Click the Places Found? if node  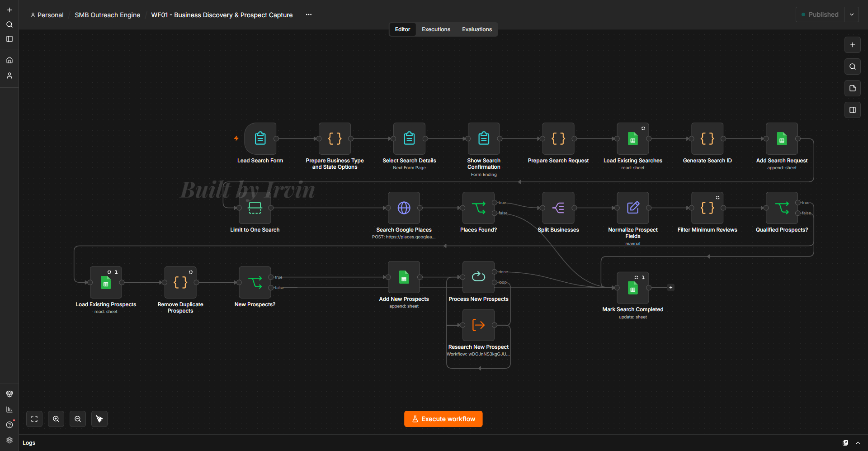[478, 208]
